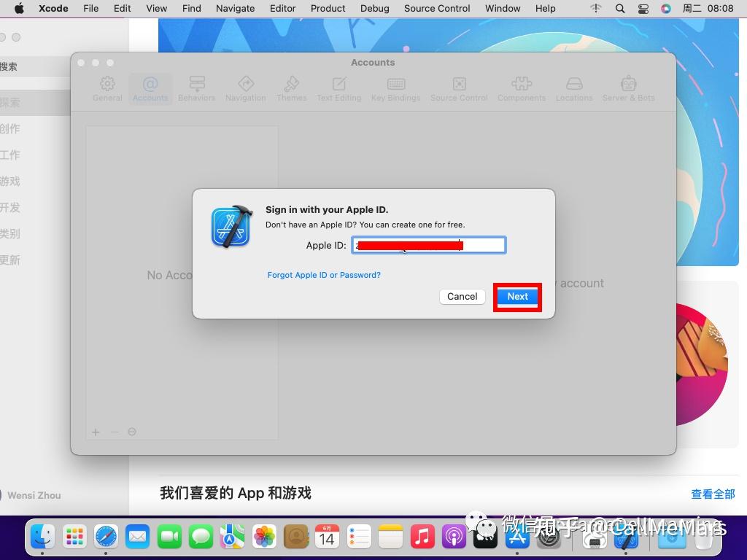747x560 pixels.
Task: Open Source Control preferences tab
Action: coord(459,89)
